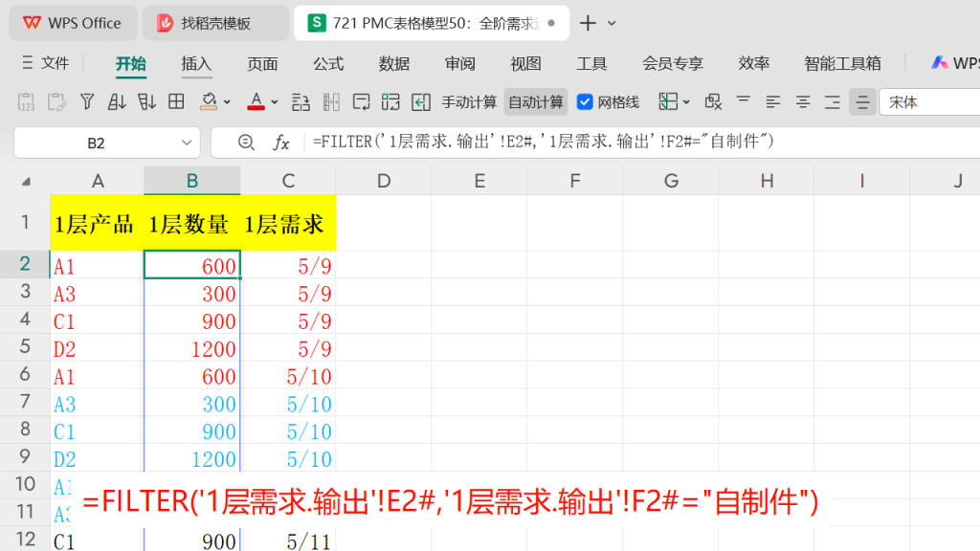Click cell A7 containing A3
The height and width of the screenshot is (551, 980).
point(97,403)
